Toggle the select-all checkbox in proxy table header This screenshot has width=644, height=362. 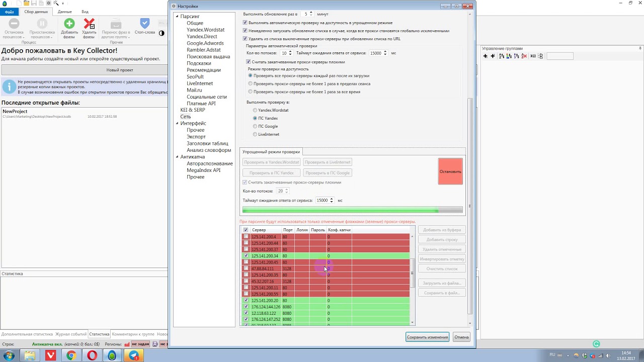246,230
